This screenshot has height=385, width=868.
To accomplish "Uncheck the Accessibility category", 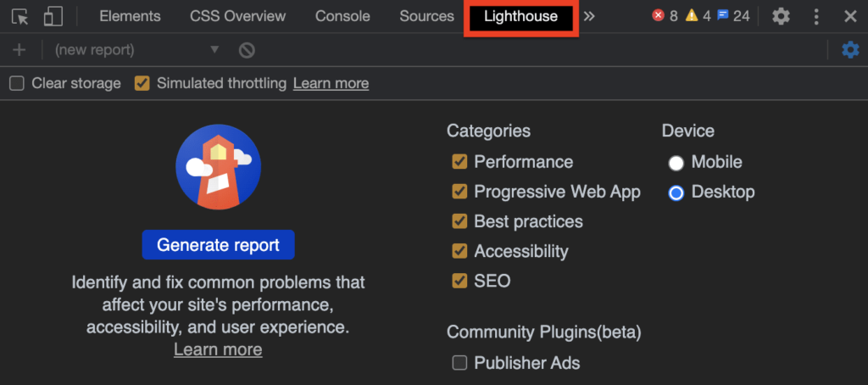I will tap(459, 251).
